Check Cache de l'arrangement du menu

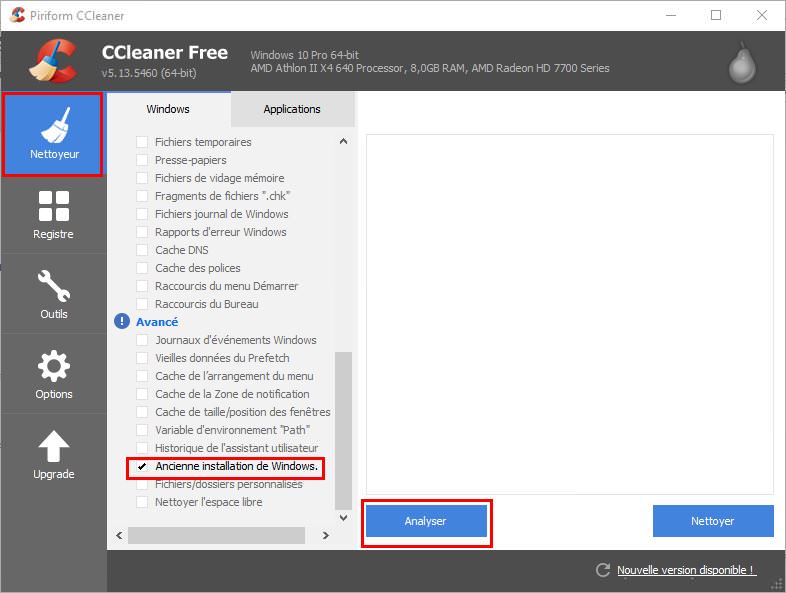point(142,376)
